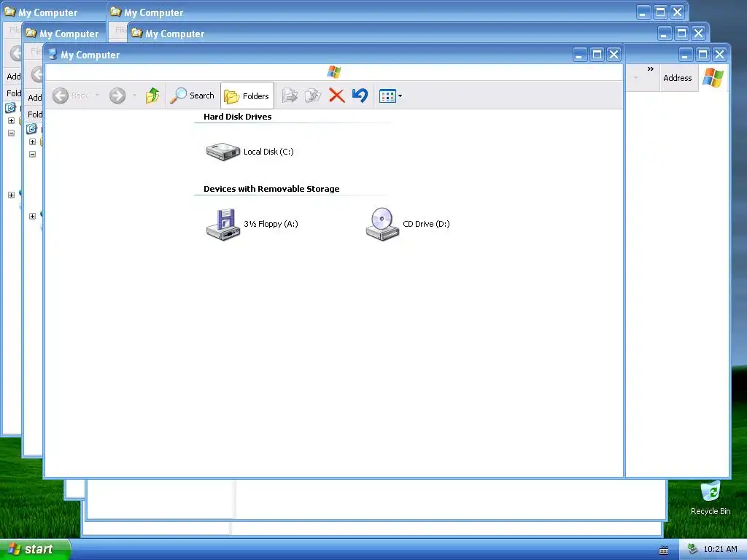Image resolution: width=747 pixels, height=560 pixels.
Task: Click the Back arrow in front window toolbar
Action: 61,96
